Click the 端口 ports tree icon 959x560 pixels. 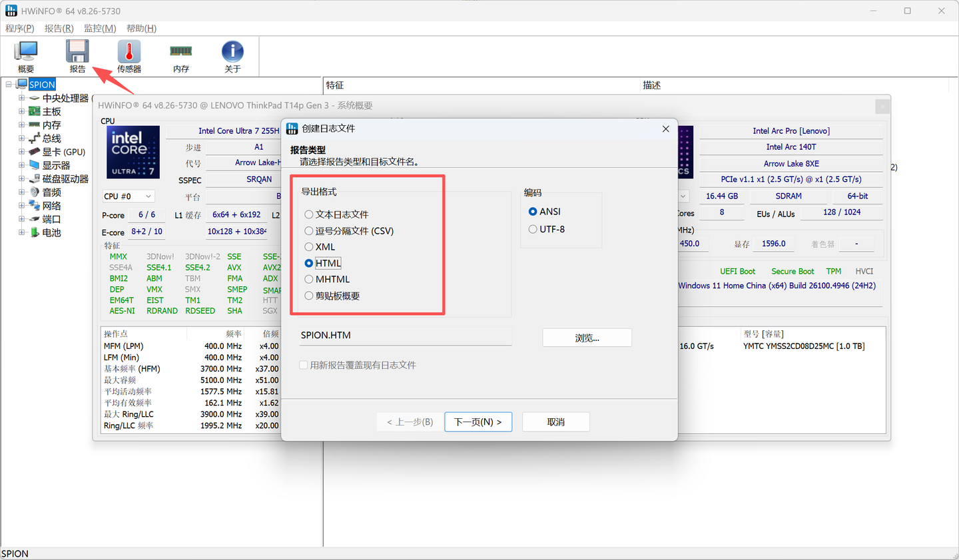pyautogui.click(x=35, y=218)
